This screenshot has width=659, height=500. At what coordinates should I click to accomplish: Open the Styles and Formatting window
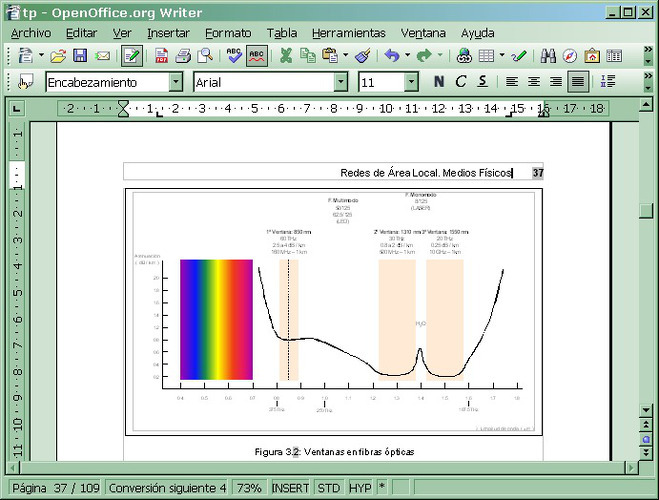[x=25, y=82]
